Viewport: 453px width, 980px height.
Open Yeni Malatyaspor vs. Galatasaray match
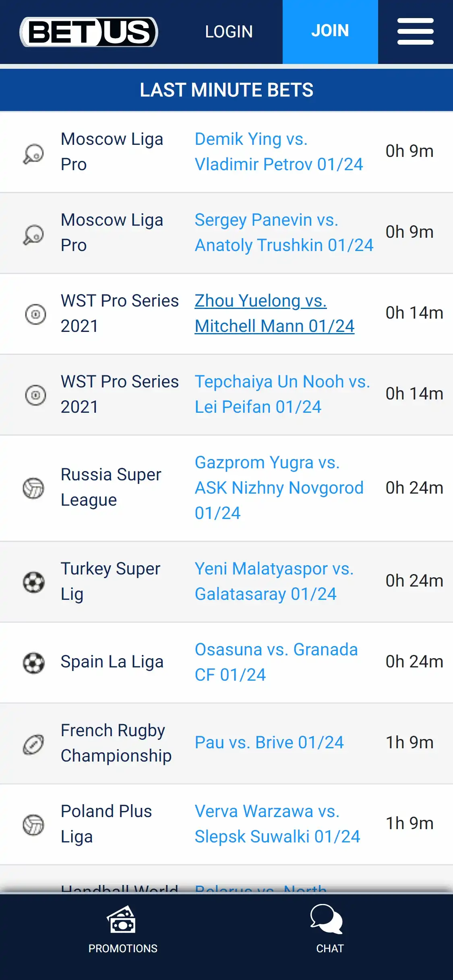click(x=274, y=581)
